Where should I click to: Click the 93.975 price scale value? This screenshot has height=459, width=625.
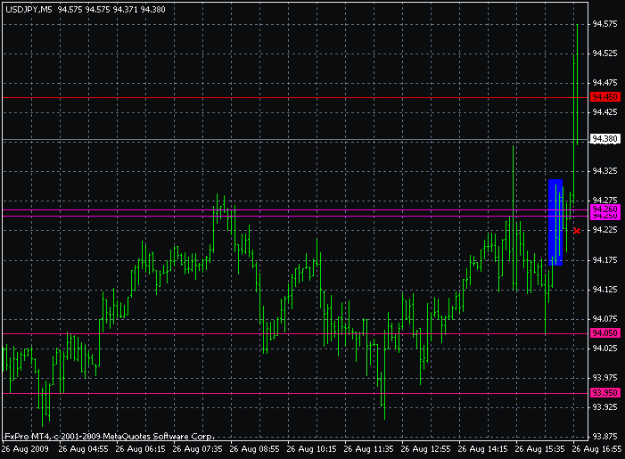[605, 377]
